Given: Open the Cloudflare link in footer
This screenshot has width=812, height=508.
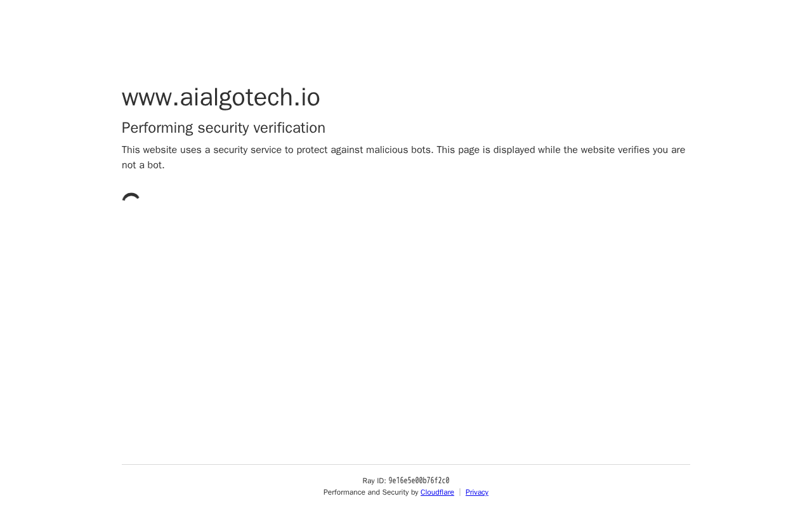Looking at the screenshot, I should tap(437, 492).
